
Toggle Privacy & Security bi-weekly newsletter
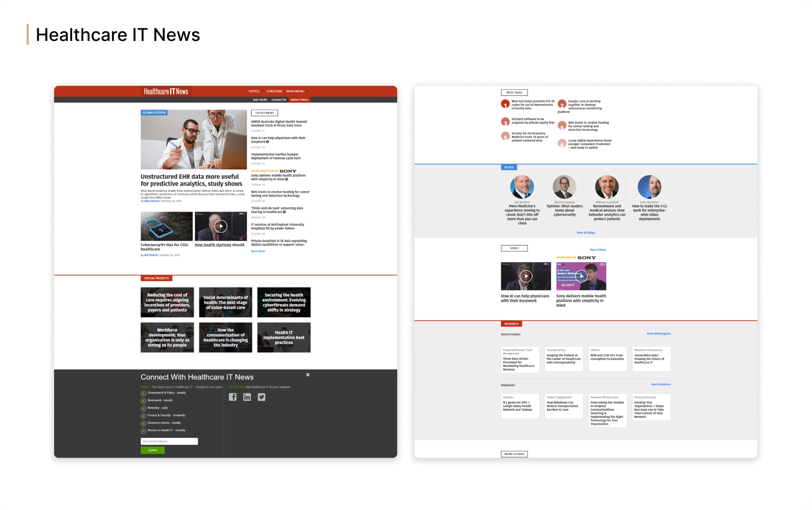[x=143, y=416]
